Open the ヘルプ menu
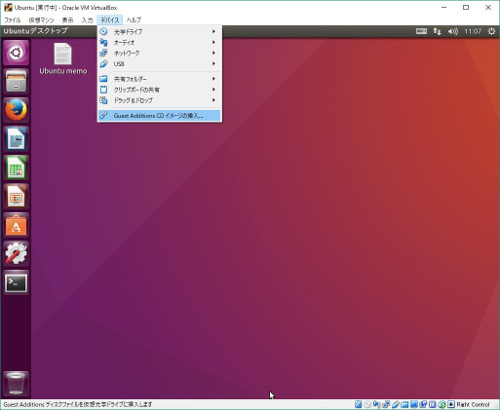This screenshot has height=410, width=500. 134,20
